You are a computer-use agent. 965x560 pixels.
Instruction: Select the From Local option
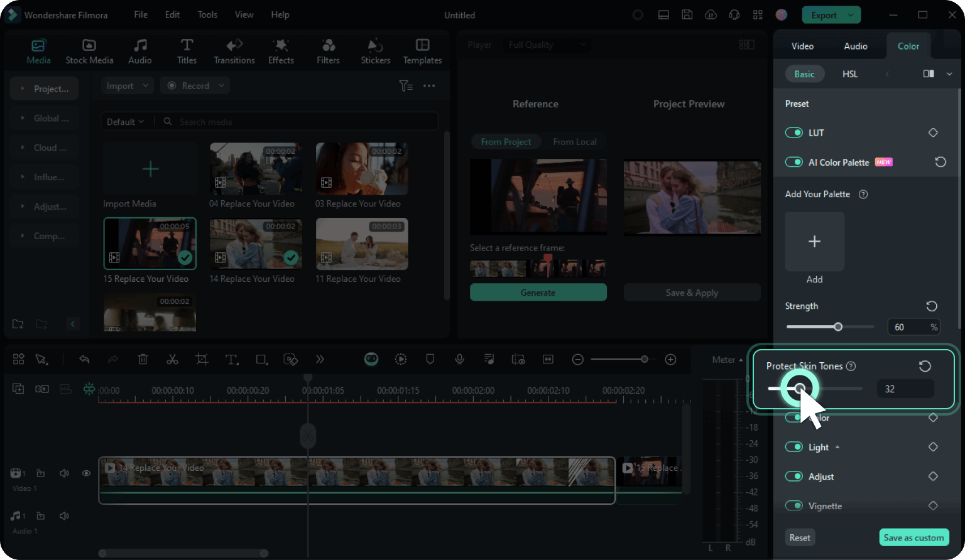(575, 142)
